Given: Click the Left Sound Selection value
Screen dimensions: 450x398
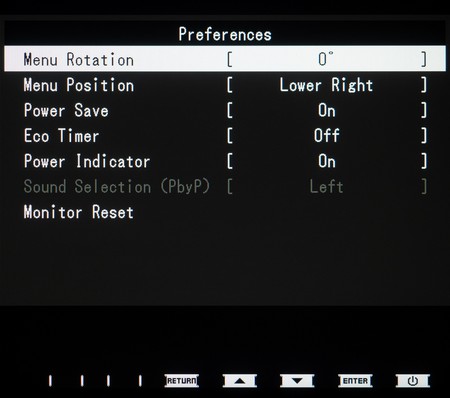Looking at the screenshot, I should (x=327, y=187).
